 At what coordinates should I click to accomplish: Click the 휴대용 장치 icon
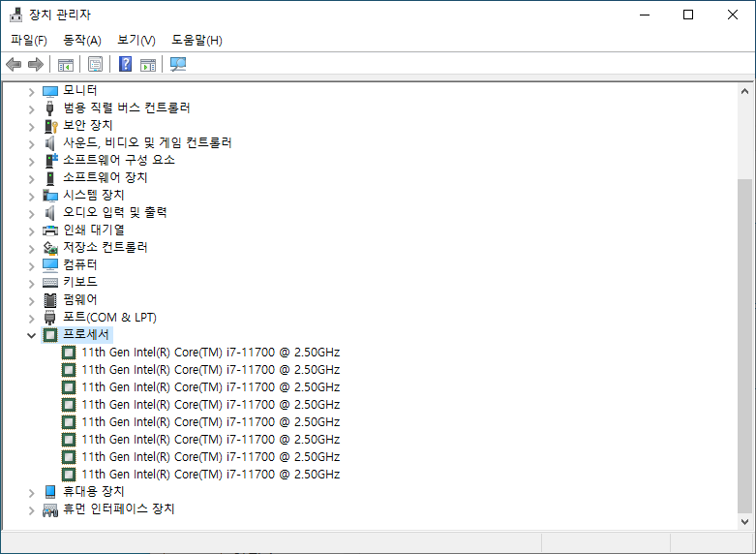pyautogui.click(x=50, y=491)
